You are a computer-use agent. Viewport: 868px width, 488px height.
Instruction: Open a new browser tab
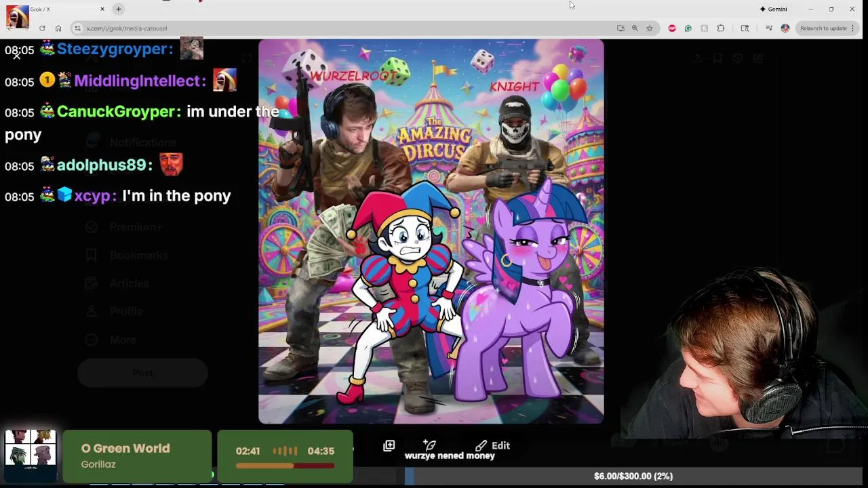pyautogui.click(x=118, y=9)
